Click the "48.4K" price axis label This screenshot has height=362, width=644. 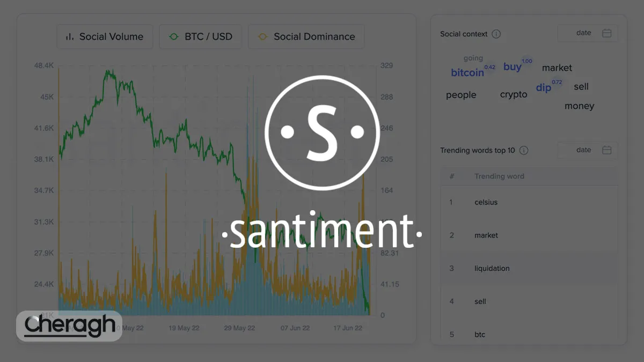pos(43,65)
